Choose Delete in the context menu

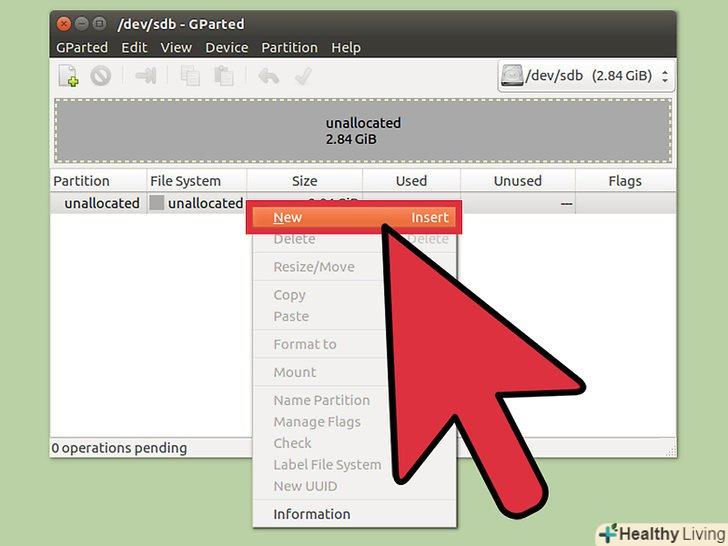click(294, 239)
